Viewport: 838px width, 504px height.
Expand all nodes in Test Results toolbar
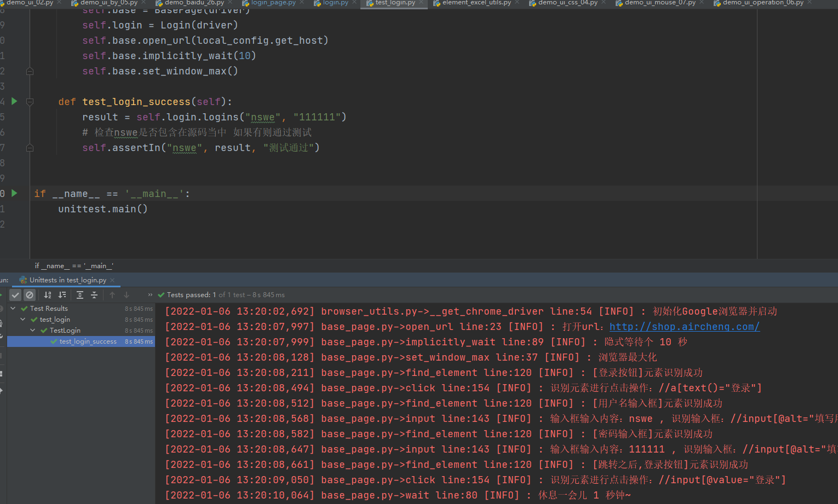click(x=80, y=295)
